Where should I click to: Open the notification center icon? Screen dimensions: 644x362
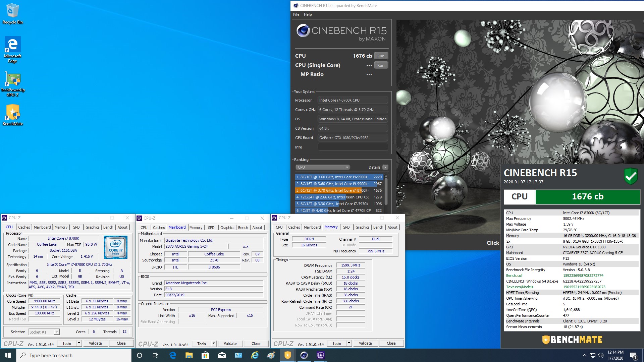(633, 355)
